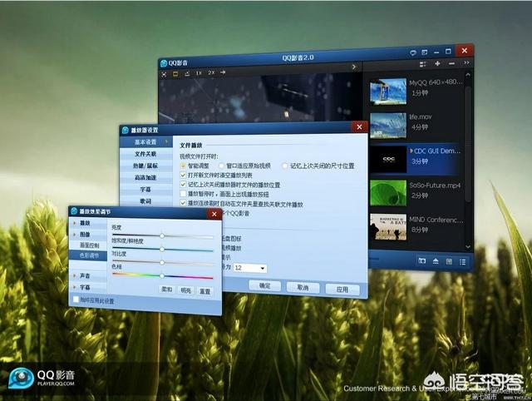The width and height of the screenshot is (532, 401).
Task: Click the 对比度 contrast slider handle
Action: click(162, 262)
